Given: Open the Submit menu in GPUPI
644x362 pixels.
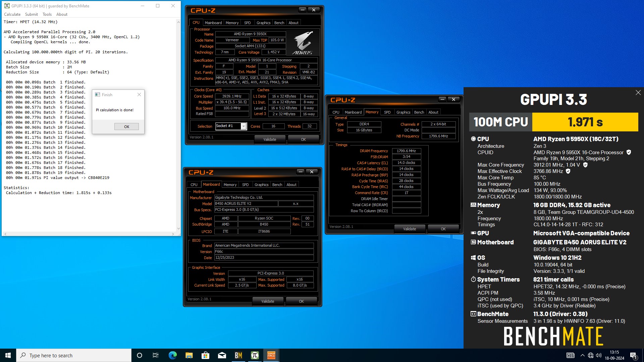Looking at the screenshot, I should click(32, 14).
